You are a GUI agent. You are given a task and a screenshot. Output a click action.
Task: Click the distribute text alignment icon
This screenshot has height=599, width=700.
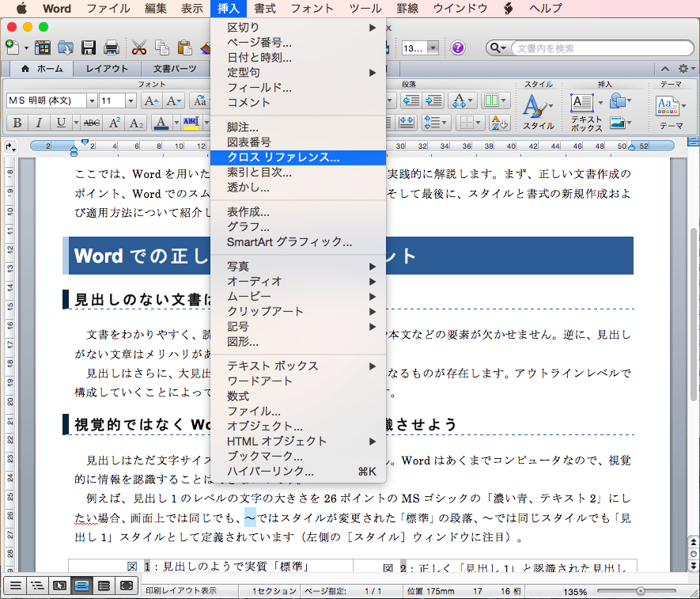[407, 123]
